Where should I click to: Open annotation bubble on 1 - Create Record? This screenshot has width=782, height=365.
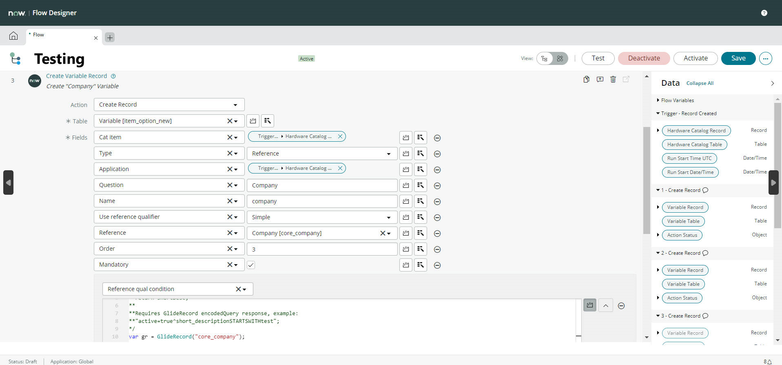pos(705,190)
